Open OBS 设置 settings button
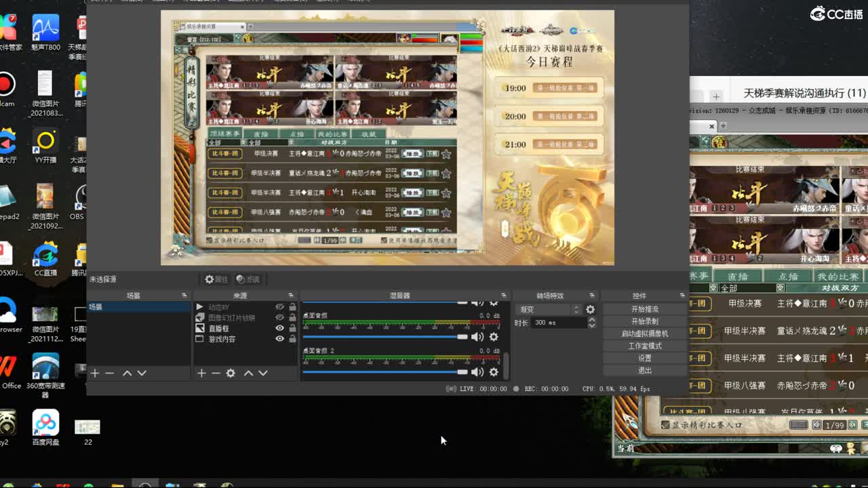 (x=644, y=358)
